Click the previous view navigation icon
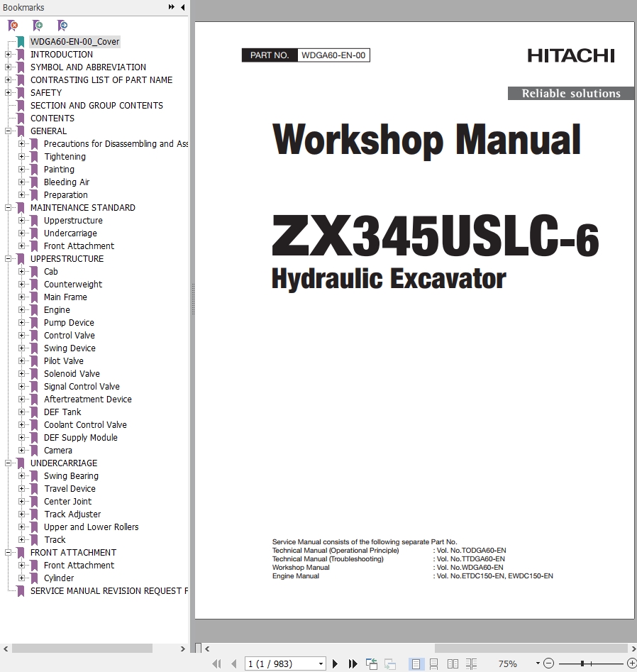The image size is (637, 672). pos(372,664)
